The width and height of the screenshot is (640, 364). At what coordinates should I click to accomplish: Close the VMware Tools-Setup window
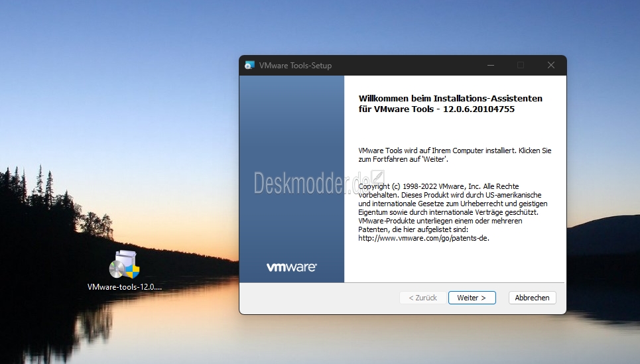[x=551, y=65]
